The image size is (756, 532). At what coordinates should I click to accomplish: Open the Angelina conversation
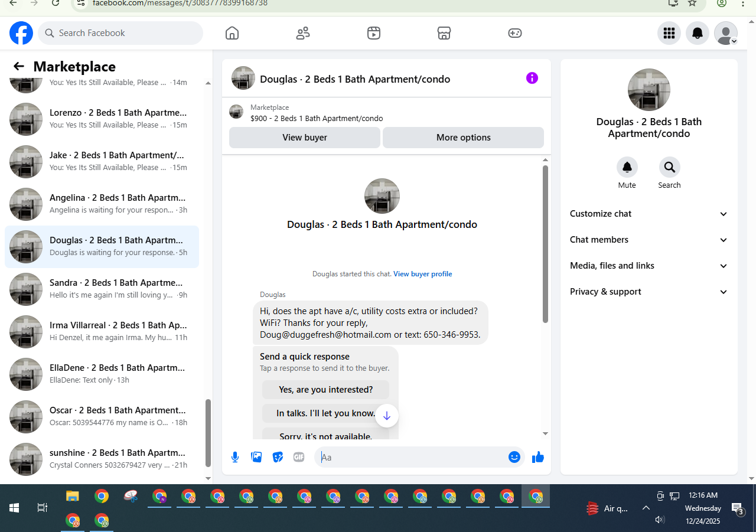pos(102,204)
